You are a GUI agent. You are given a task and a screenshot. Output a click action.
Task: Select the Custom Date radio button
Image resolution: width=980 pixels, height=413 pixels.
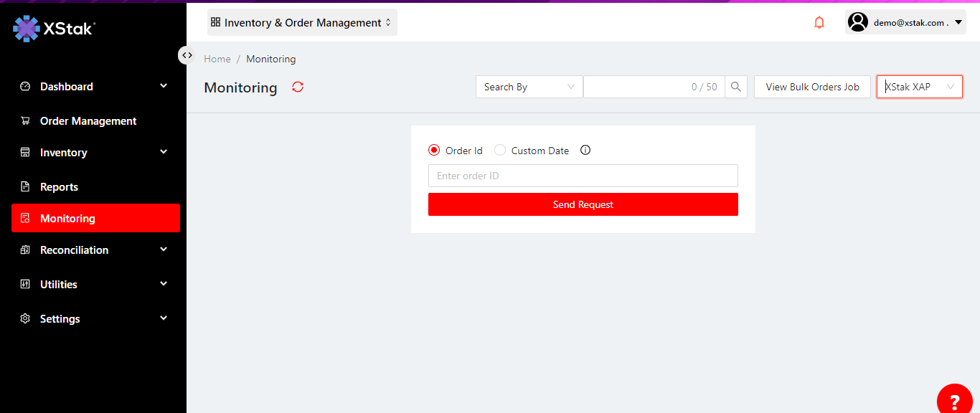[x=500, y=151]
